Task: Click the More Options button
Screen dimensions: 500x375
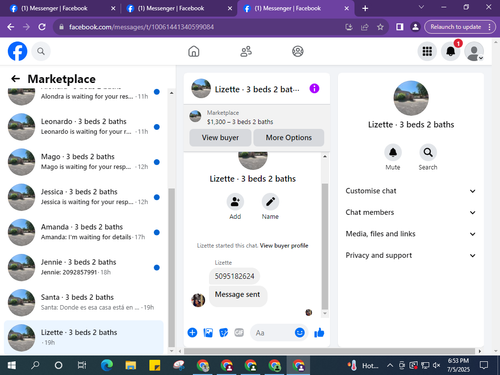Action: coord(289,137)
